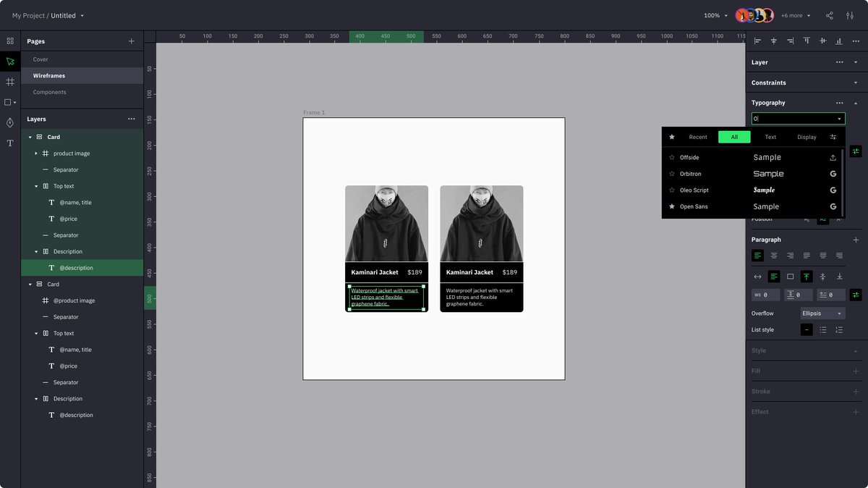868x488 pixels.
Task: Select the Rectangle shape tool
Action: tap(8, 103)
